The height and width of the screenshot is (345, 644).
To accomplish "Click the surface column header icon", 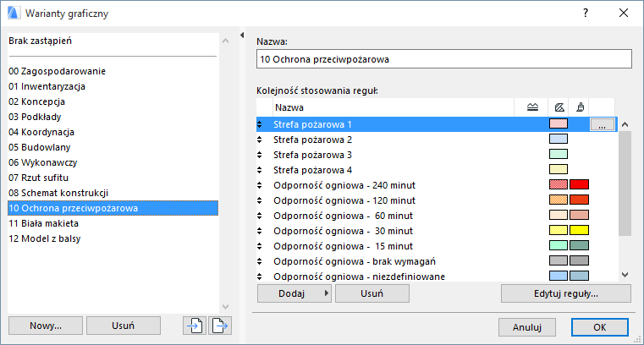I will [581, 107].
